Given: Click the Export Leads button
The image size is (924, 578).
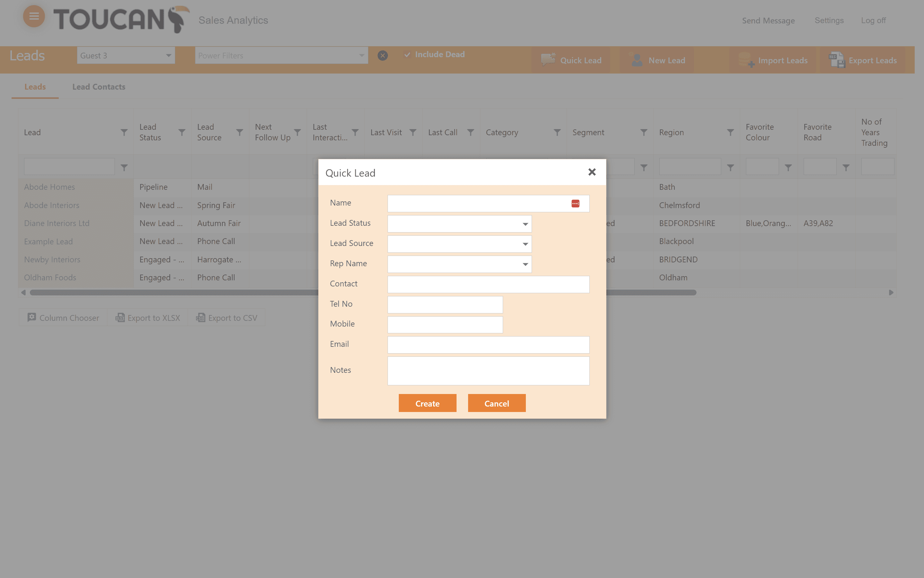Looking at the screenshot, I should point(862,60).
